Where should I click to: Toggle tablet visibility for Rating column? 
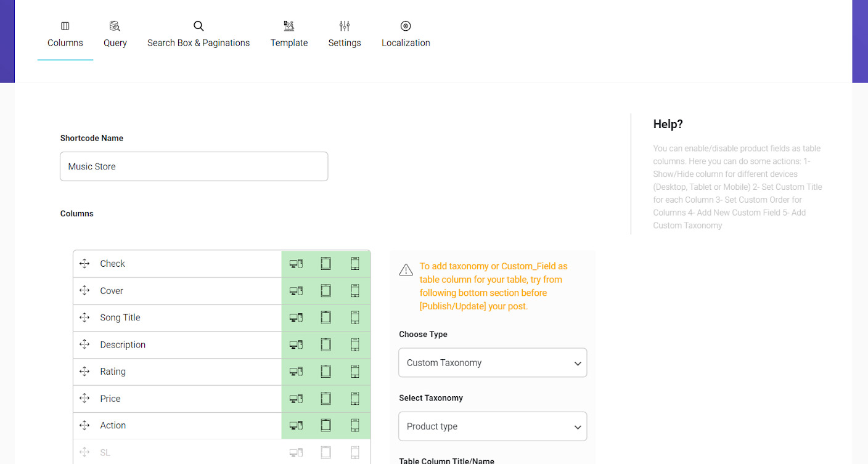(x=325, y=372)
